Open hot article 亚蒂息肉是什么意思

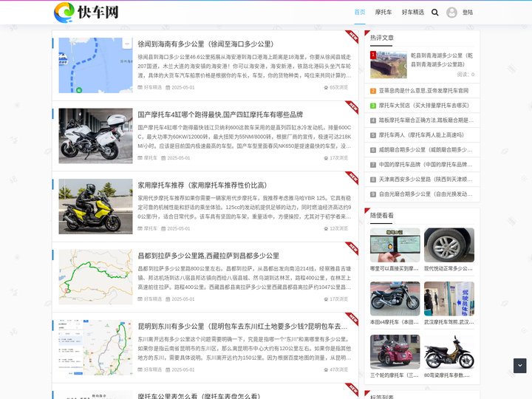[x=423, y=91]
